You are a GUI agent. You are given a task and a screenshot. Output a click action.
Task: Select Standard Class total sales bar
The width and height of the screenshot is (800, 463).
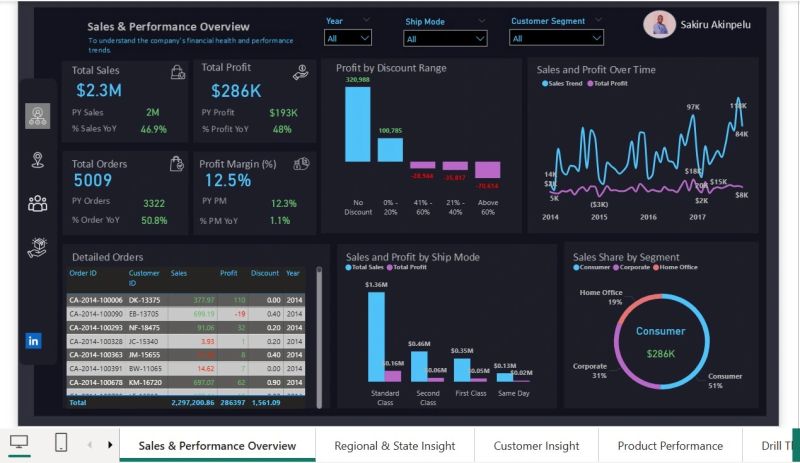point(377,337)
